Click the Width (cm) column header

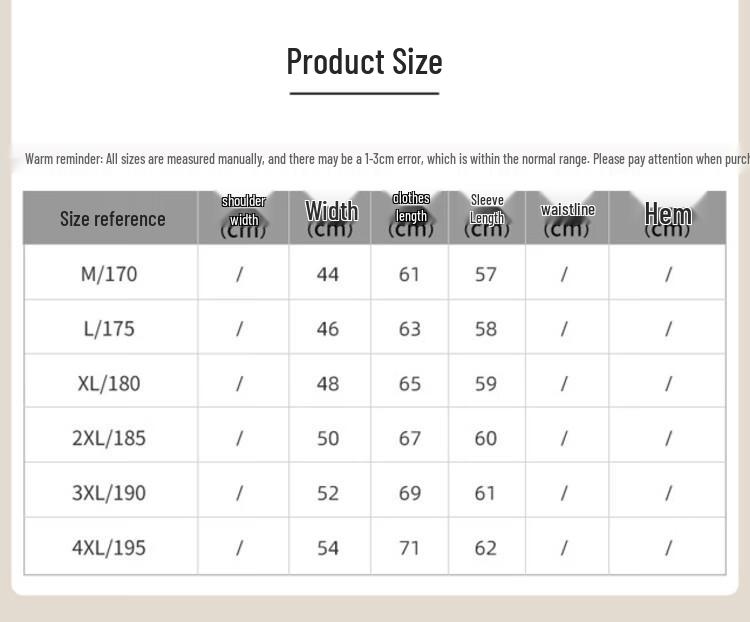click(x=331, y=218)
